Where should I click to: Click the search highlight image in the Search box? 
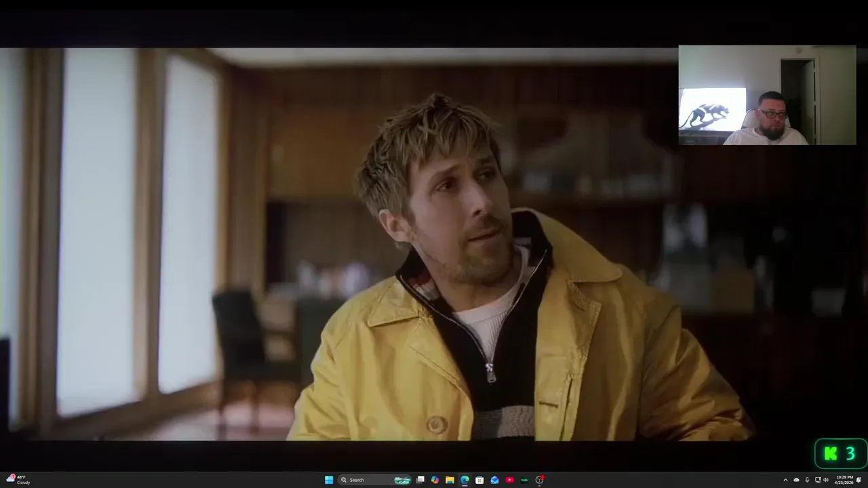(403, 480)
